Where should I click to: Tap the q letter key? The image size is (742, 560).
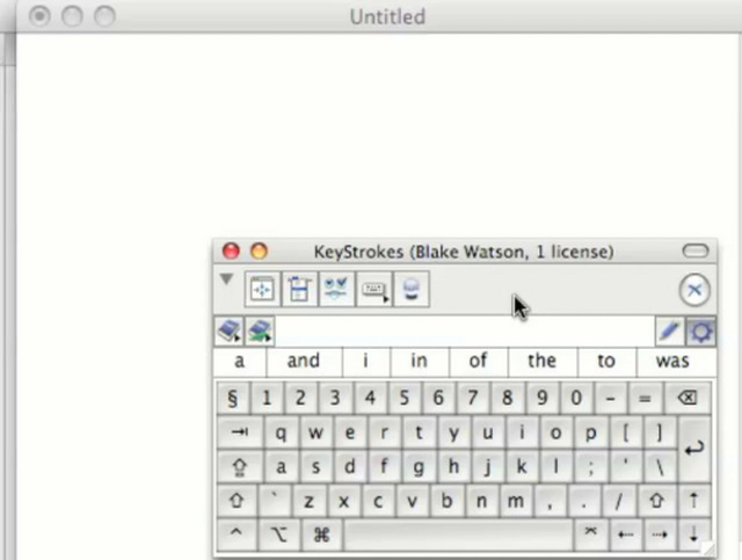pos(281,433)
